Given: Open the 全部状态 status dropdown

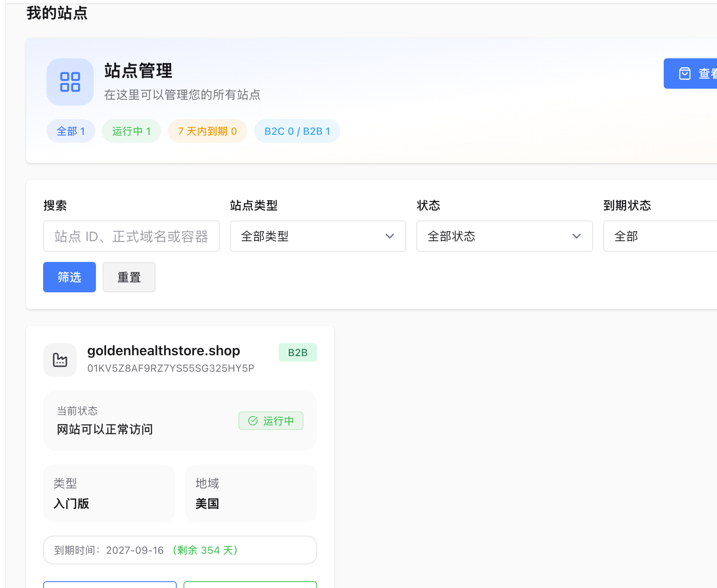Looking at the screenshot, I should point(504,236).
